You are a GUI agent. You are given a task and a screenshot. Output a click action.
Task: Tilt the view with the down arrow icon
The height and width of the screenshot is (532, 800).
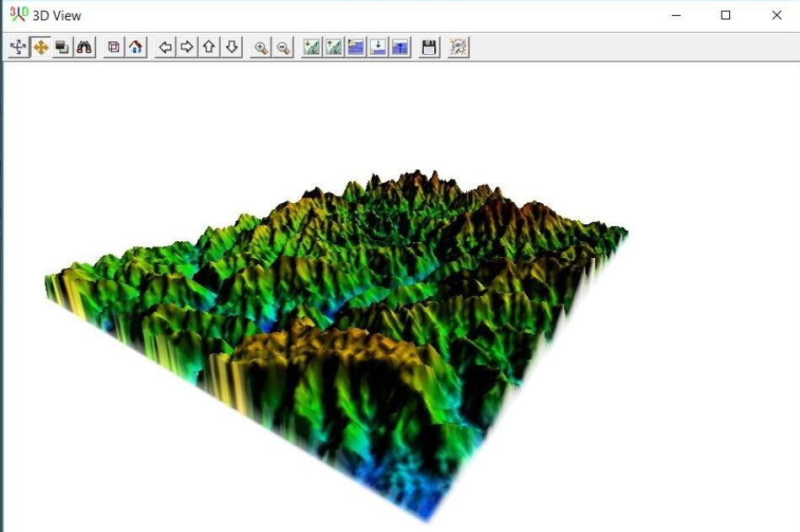[231, 48]
